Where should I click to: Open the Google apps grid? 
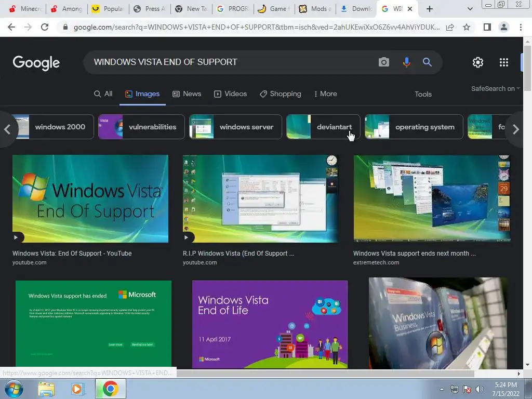point(504,62)
